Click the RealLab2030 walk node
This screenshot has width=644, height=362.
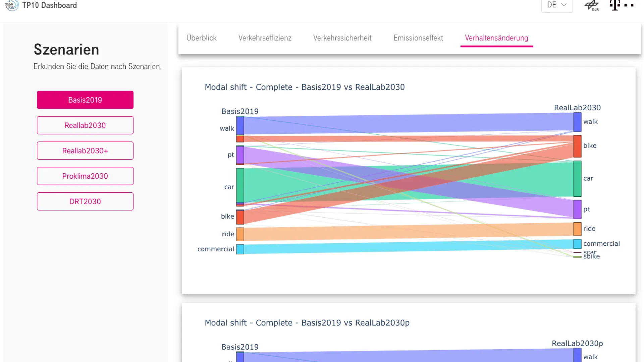click(577, 122)
